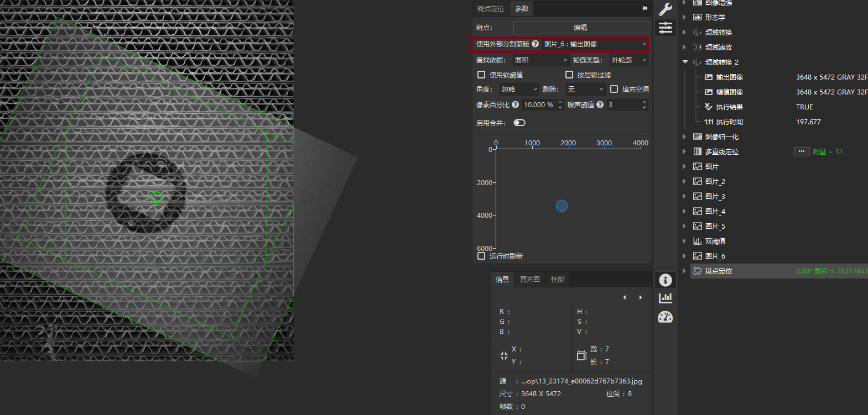
Task: Collapse the 频域转换_2 tree node
Action: tap(685, 62)
